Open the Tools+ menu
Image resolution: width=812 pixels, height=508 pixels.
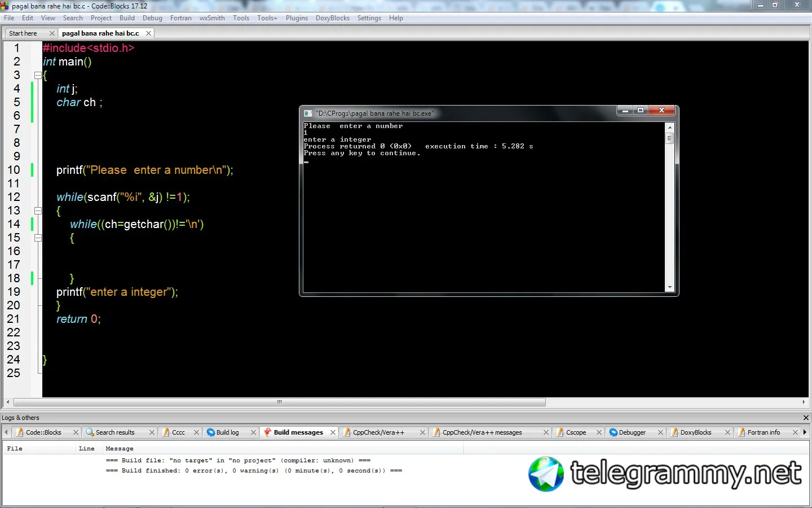point(267,18)
